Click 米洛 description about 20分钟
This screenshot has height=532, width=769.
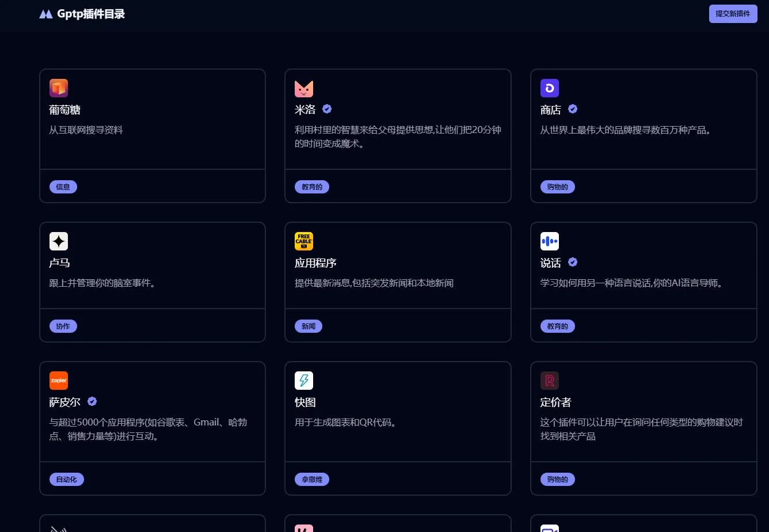click(x=398, y=136)
